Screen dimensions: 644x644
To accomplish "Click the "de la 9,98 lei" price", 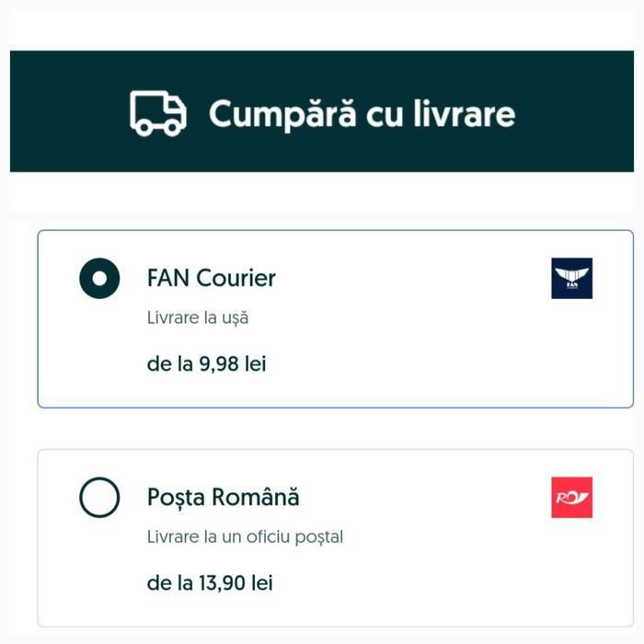I will coord(206,364).
